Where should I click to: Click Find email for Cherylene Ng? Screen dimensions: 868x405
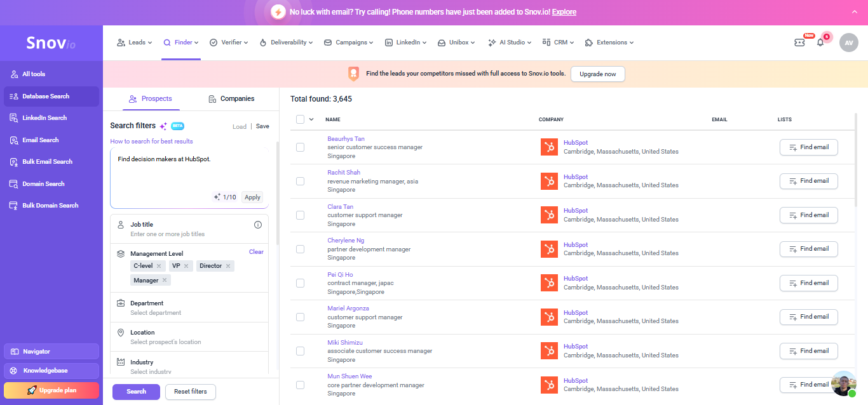point(809,249)
